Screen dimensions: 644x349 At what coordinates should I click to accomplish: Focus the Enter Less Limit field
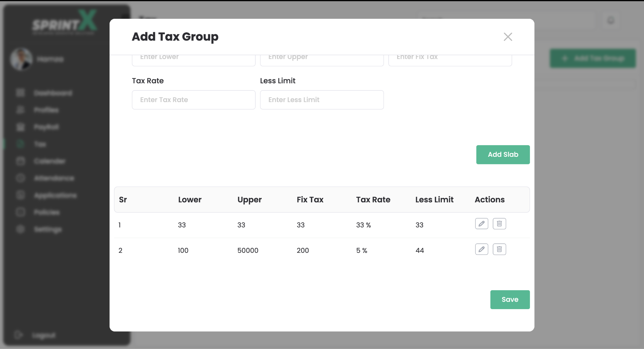click(x=322, y=100)
